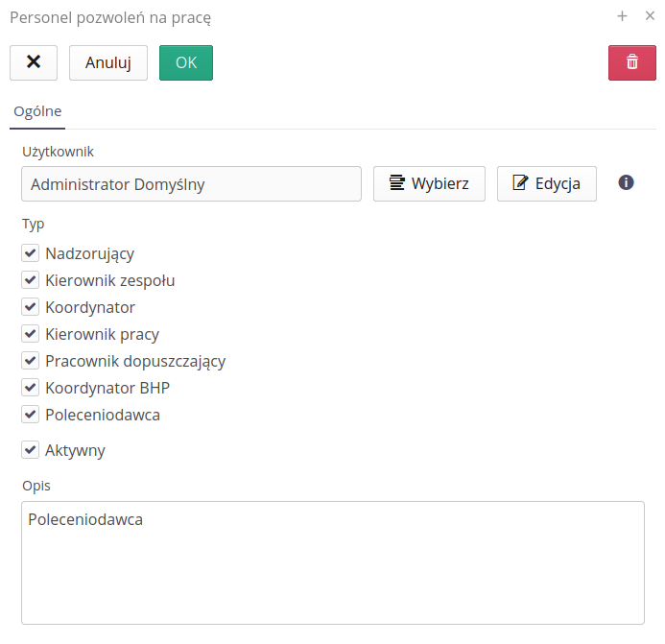The image size is (665, 644).
Task: Click the info icon beside Edycja
Action: pyautogui.click(x=626, y=182)
